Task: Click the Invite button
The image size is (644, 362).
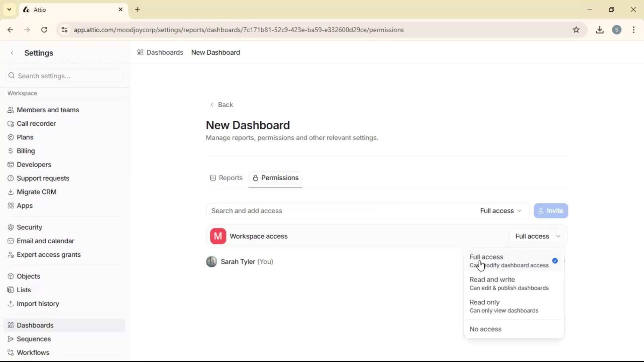Action: (x=550, y=210)
